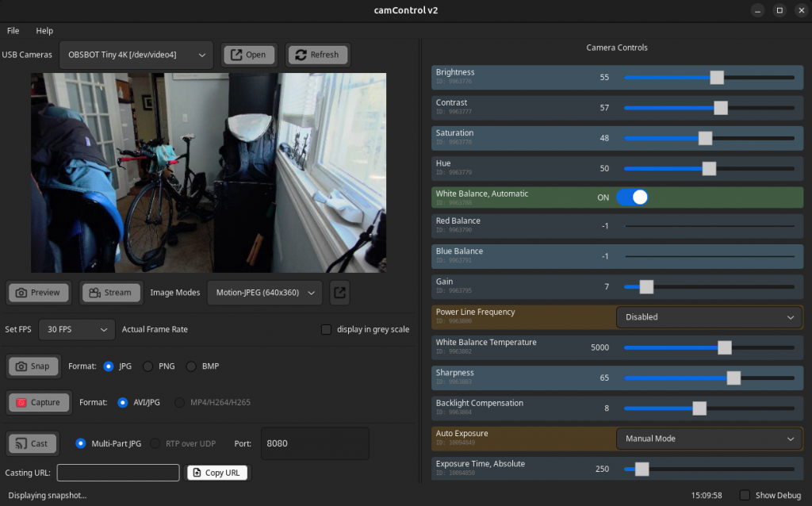Open the USB Cameras dropdown
812x506 pixels.
[136, 55]
